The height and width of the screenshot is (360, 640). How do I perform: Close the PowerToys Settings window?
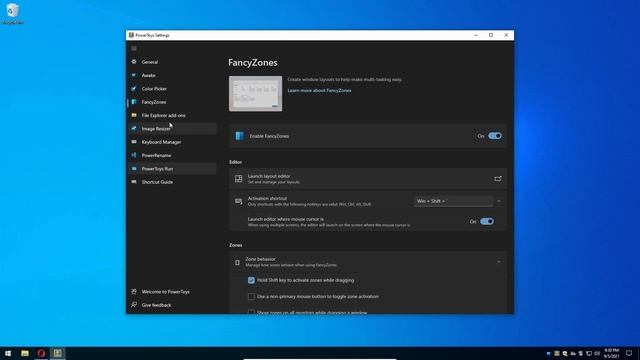[506, 35]
